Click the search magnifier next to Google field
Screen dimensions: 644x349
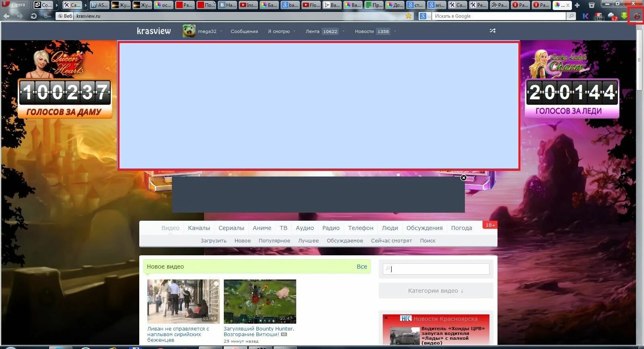click(x=571, y=16)
